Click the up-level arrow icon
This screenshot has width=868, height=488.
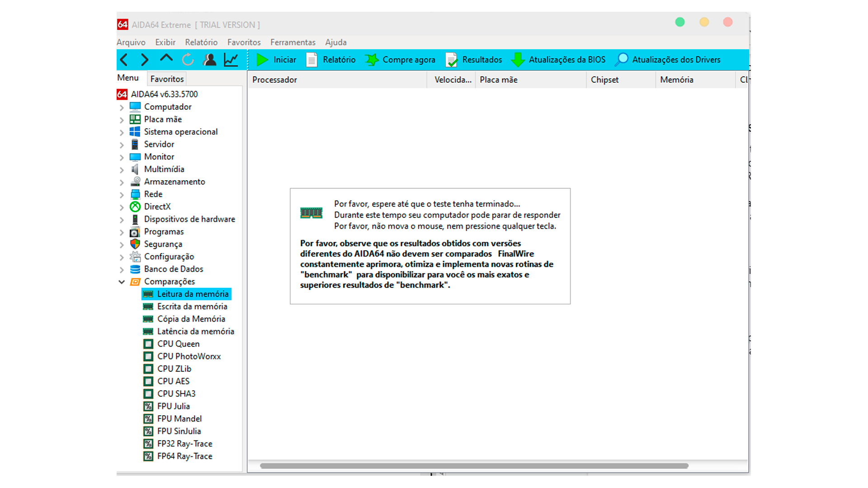pyautogui.click(x=166, y=58)
